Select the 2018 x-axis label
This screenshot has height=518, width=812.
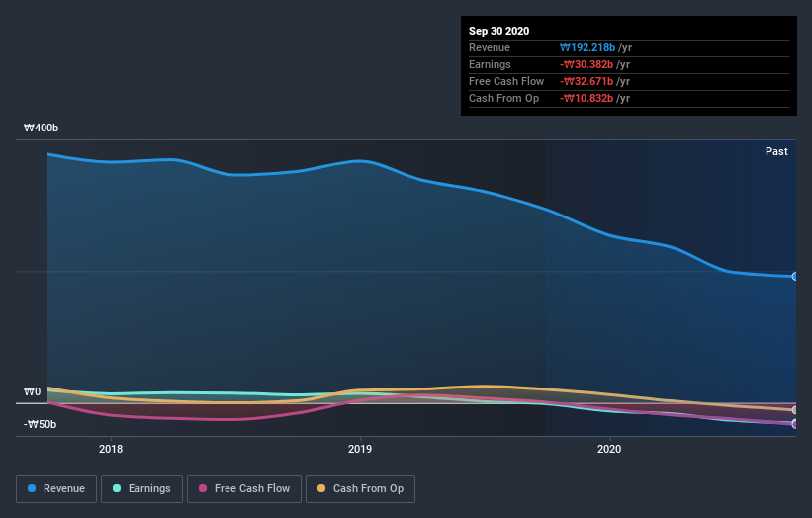111,449
